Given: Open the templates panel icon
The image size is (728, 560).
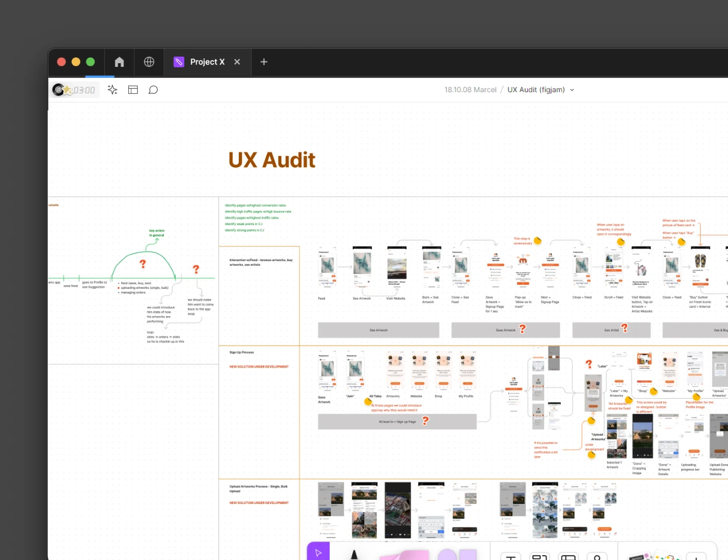Looking at the screenshot, I should coord(133,90).
